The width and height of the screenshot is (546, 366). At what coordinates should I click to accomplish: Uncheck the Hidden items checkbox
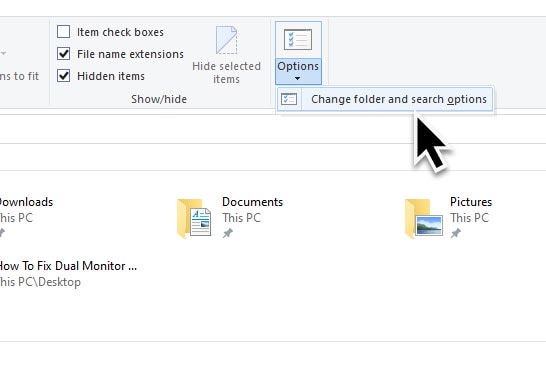pos(63,76)
